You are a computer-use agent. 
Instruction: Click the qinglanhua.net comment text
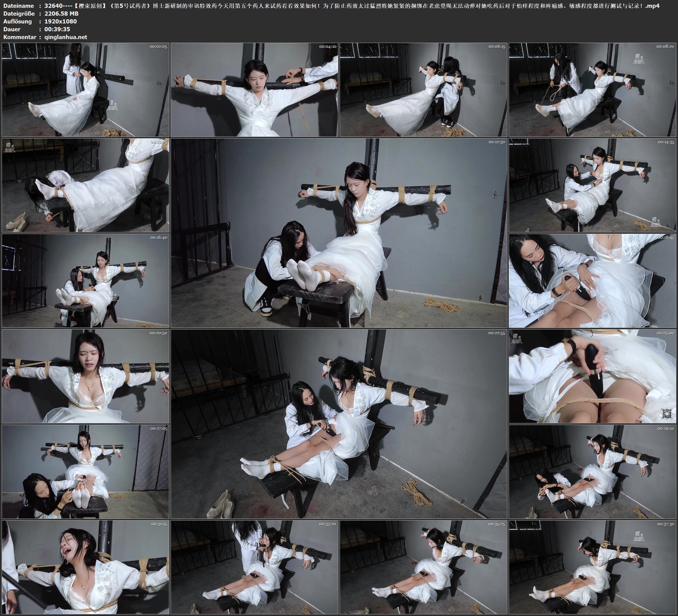point(66,37)
